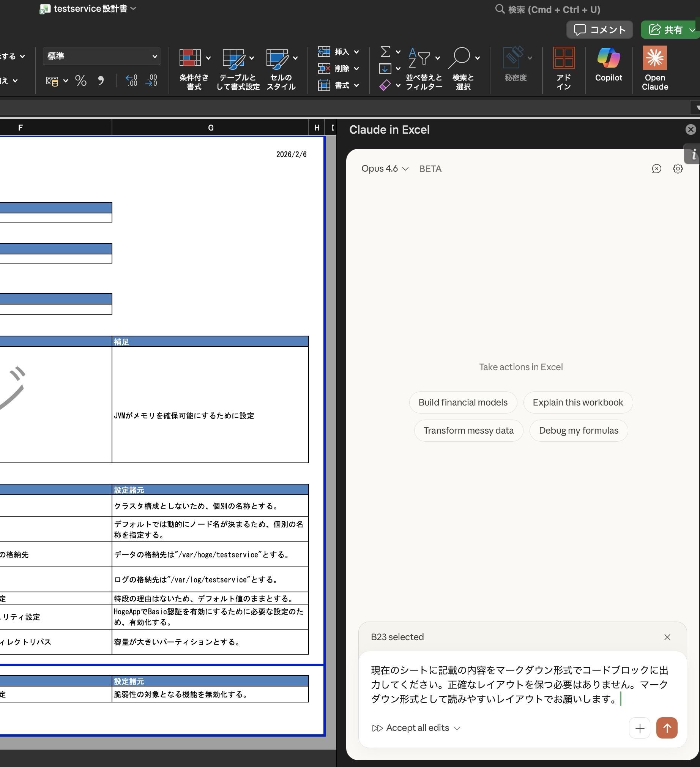Screen dimensions: 700x767
Task: Increase decimal places
Action: [131, 80]
